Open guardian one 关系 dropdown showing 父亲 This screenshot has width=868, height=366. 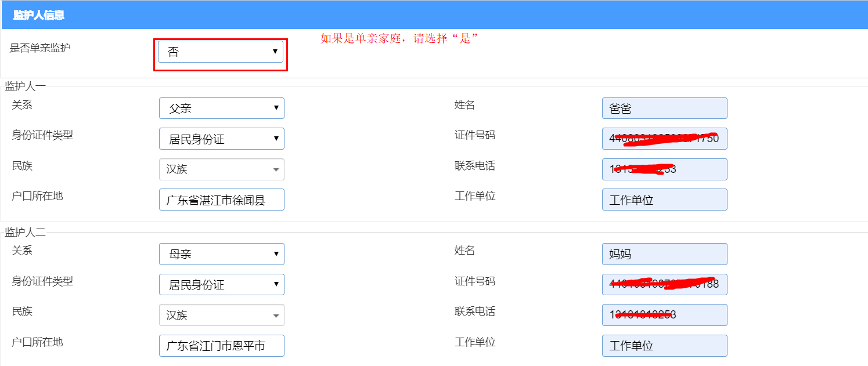[221, 108]
